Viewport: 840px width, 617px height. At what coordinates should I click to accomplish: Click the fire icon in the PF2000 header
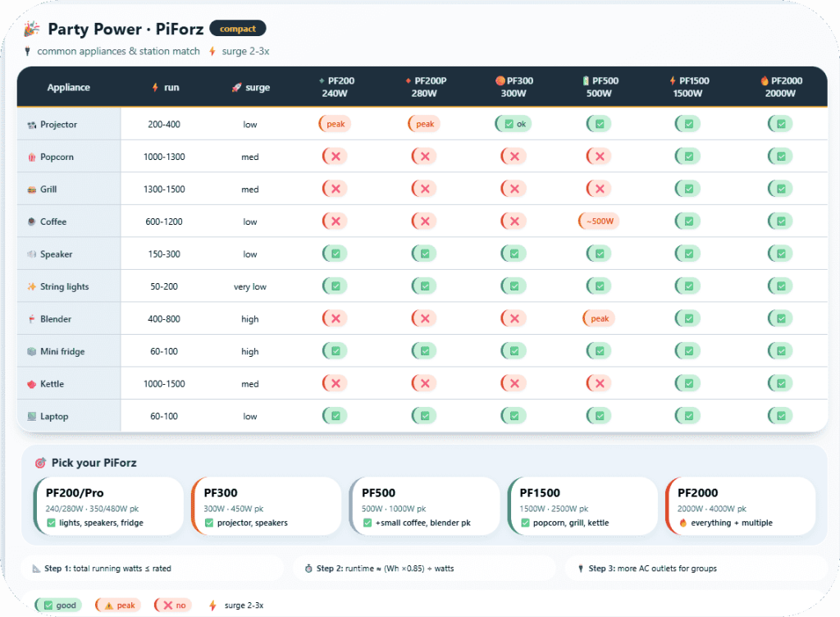pos(764,81)
